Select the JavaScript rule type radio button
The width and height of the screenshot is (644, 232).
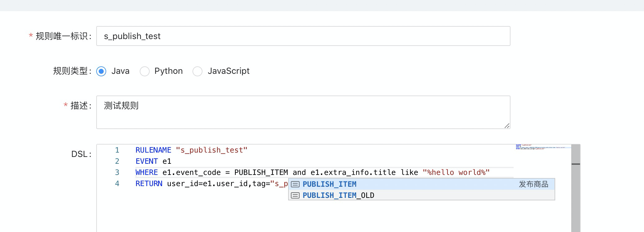[197, 71]
